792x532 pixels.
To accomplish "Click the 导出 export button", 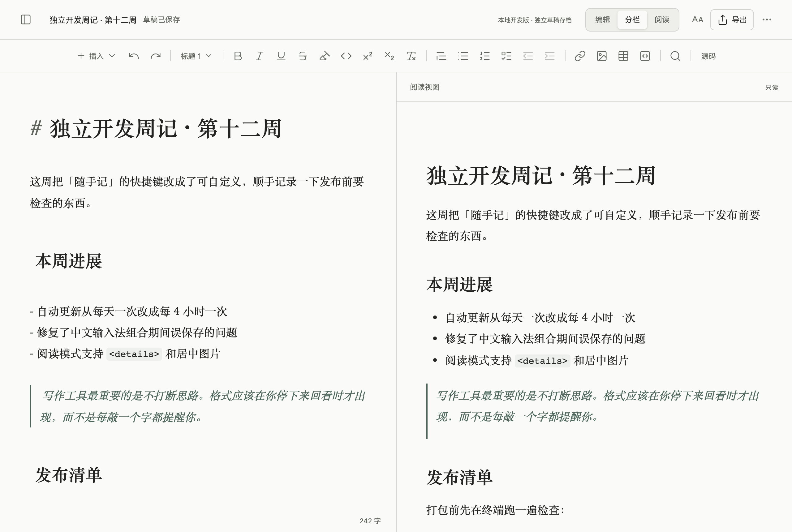I will pyautogui.click(x=732, y=20).
